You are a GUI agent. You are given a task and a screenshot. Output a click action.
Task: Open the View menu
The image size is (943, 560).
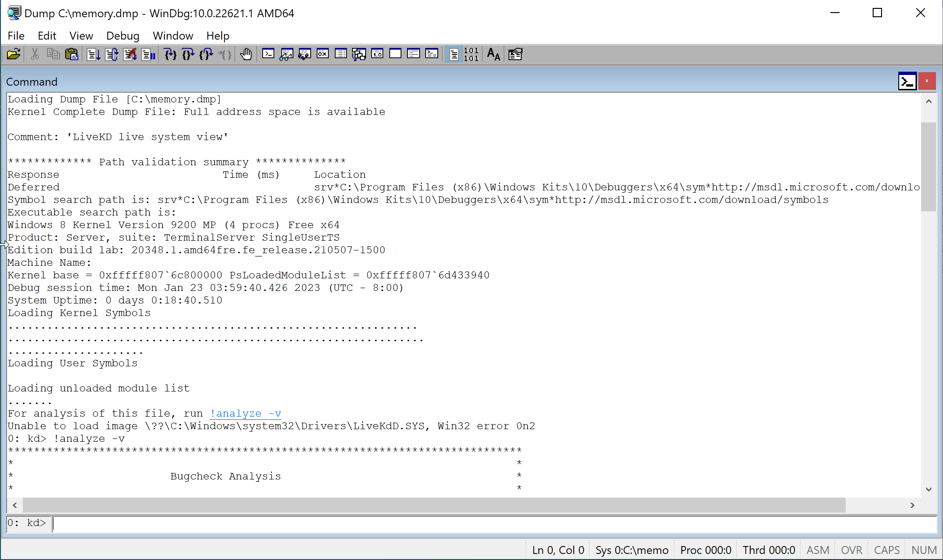pos(81,36)
